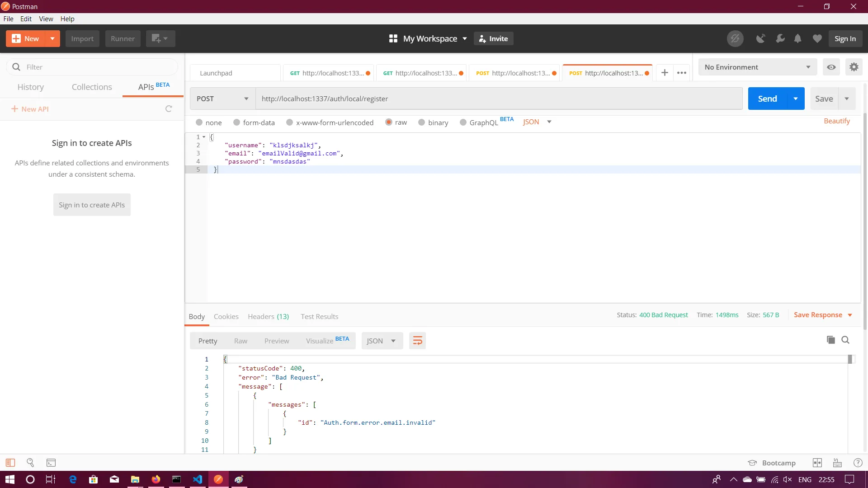868x488 pixels.
Task: Open search in response body
Action: pos(845,340)
